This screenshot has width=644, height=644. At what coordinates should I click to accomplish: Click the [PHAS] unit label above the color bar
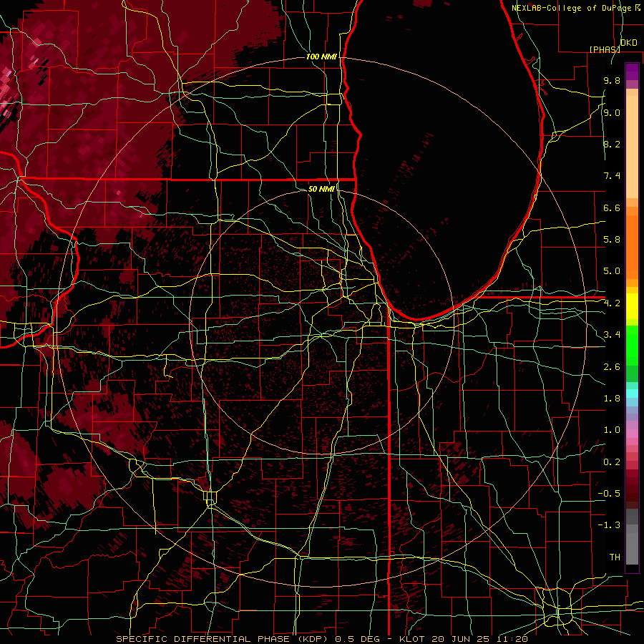(605, 49)
